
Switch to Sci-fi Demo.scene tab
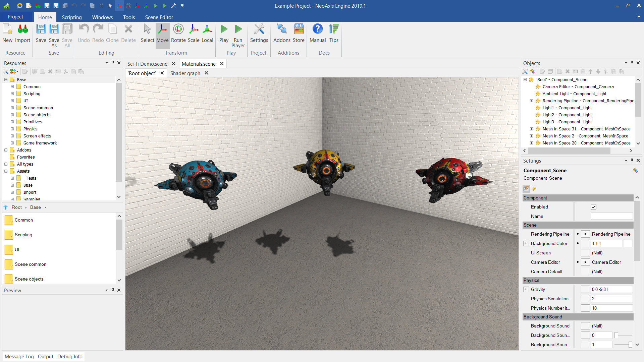click(147, 64)
